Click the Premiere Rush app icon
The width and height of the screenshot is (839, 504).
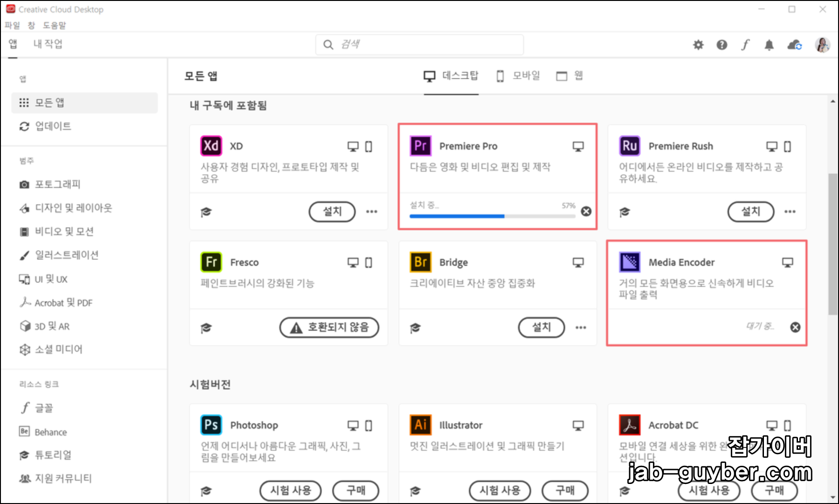coord(630,146)
